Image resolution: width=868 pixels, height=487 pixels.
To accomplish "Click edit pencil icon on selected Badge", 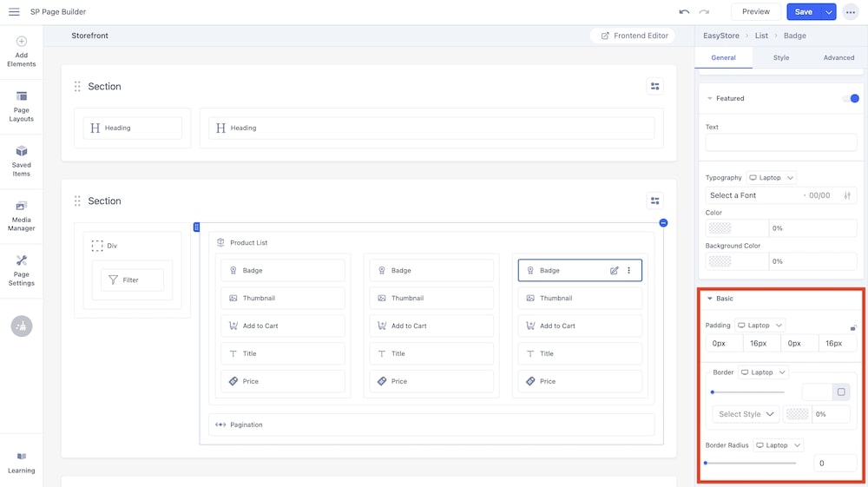I will [x=615, y=271].
